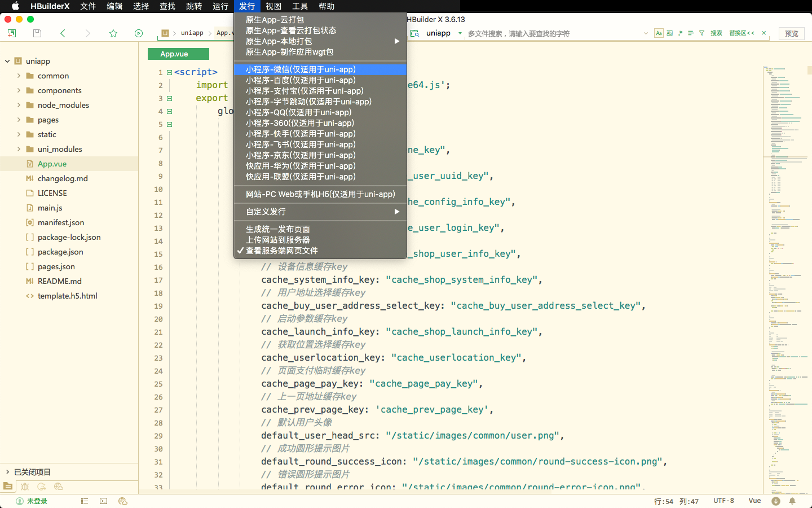The image size is (812, 508).
Task: Go back with the left arrow icon
Action: coord(63,33)
